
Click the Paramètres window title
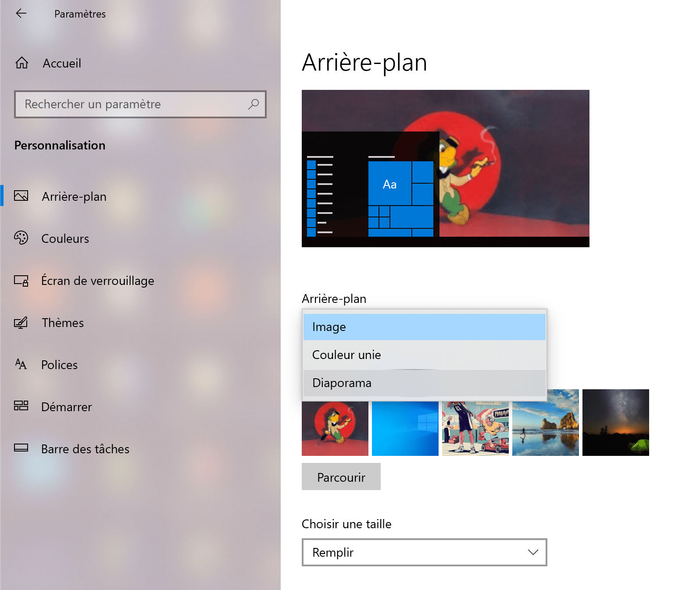(80, 14)
